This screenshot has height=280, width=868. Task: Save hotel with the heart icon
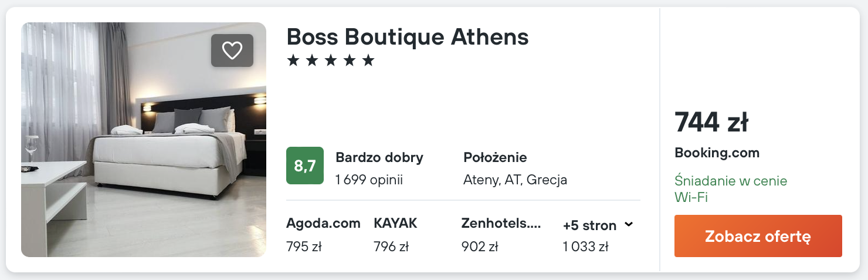pyautogui.click(x=232, y=50)
